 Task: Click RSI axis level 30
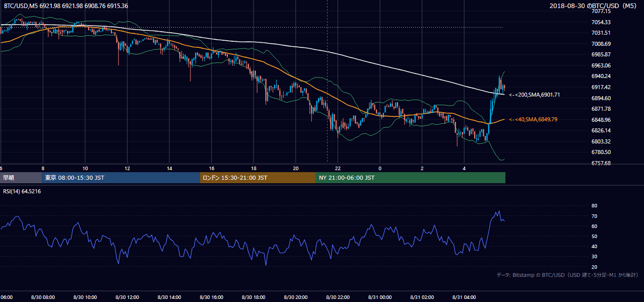click(x=595, y=257)
